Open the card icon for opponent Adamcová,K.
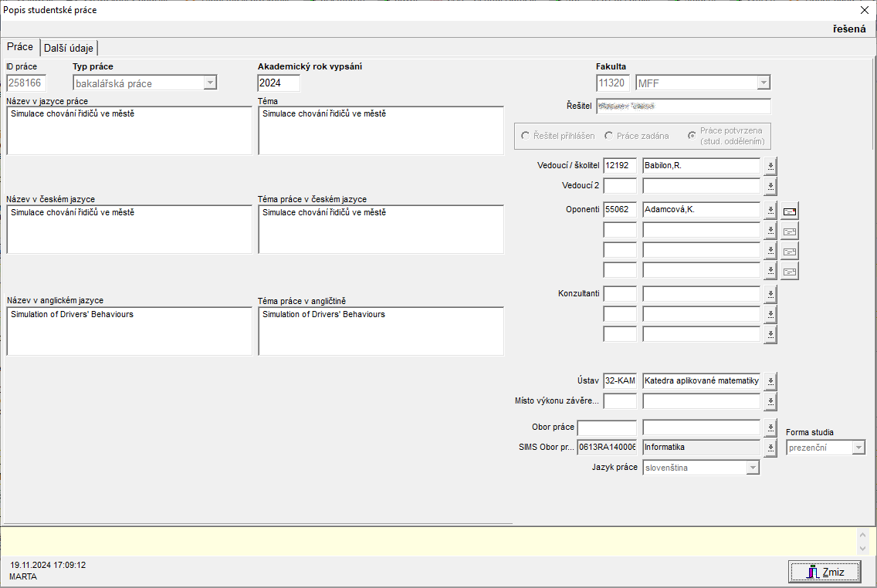 click(790, 210)
